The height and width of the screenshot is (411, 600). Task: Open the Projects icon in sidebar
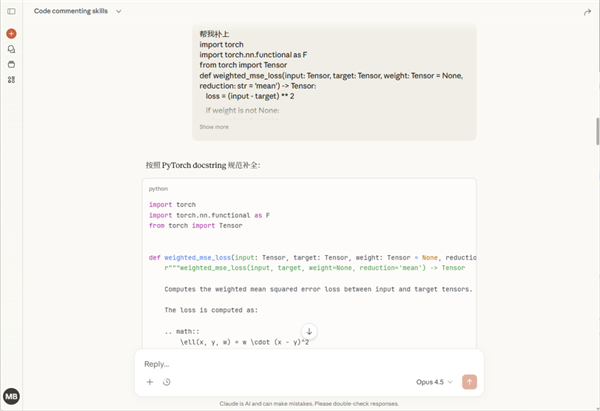pos(11,63)
